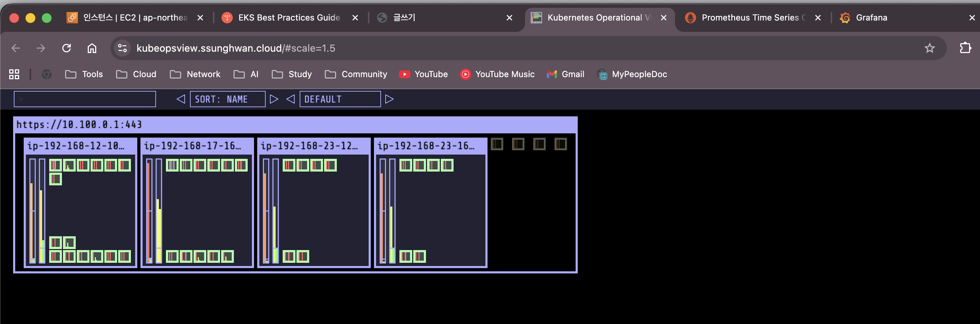Select node ip-192-168-23-12 header

[314, 146]
